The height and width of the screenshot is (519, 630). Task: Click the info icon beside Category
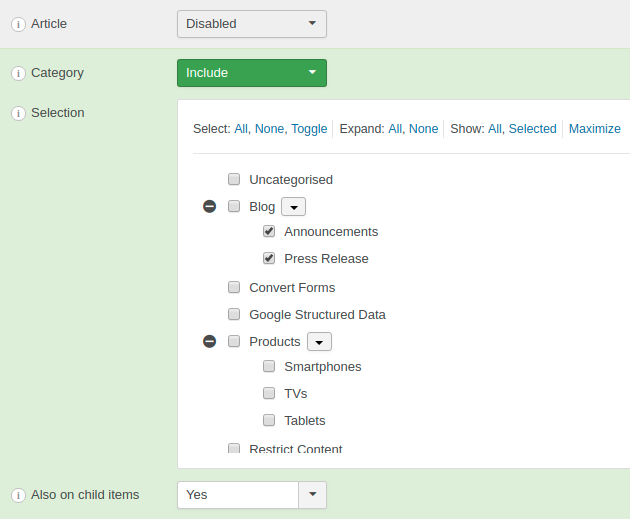[x=18, y=73]
